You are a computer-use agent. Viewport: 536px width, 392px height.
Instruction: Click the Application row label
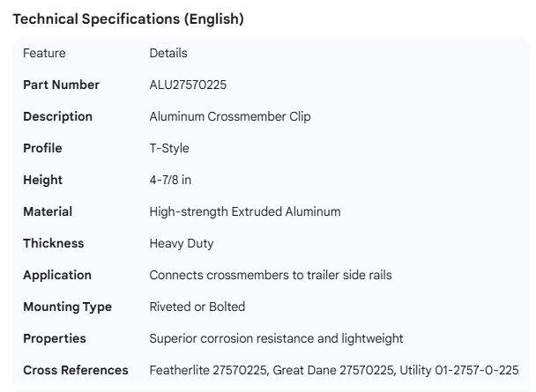point(57,275)
